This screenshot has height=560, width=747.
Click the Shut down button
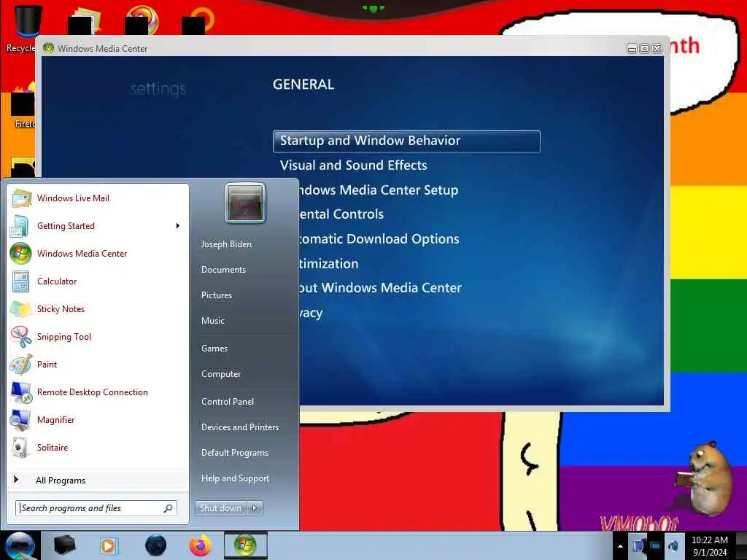pyautogui.click(x=220, y=508)
